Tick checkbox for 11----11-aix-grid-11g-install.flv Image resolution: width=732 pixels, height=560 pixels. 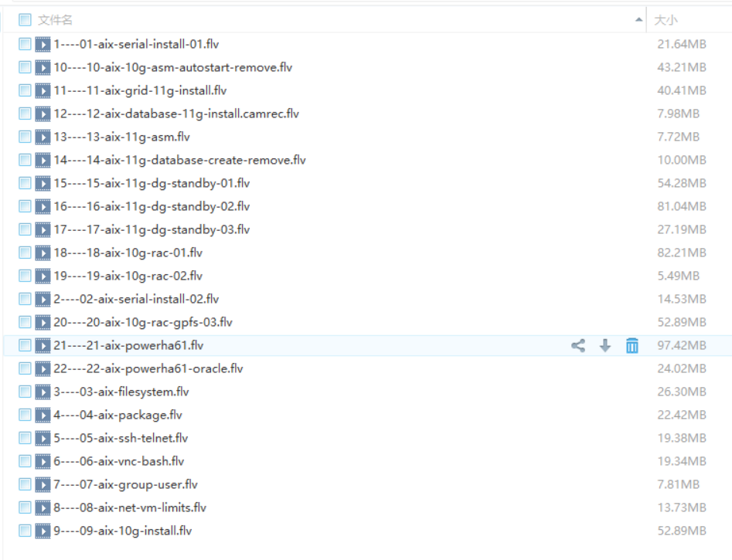[x=25, y=90]
